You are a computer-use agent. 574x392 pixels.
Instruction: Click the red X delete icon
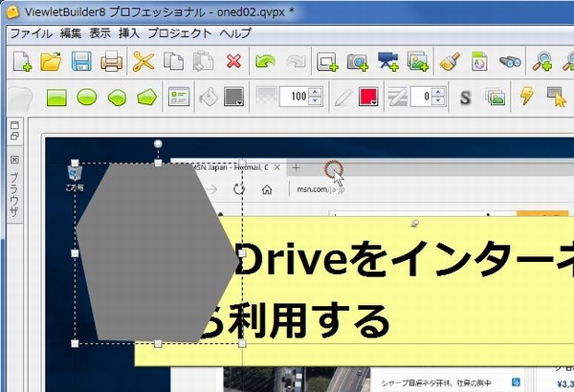(x=232, y=62)
